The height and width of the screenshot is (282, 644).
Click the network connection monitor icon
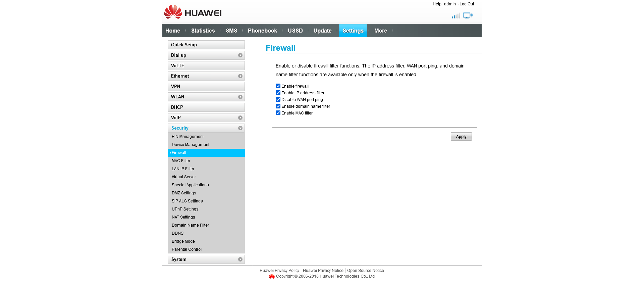[x=468, y=15]
